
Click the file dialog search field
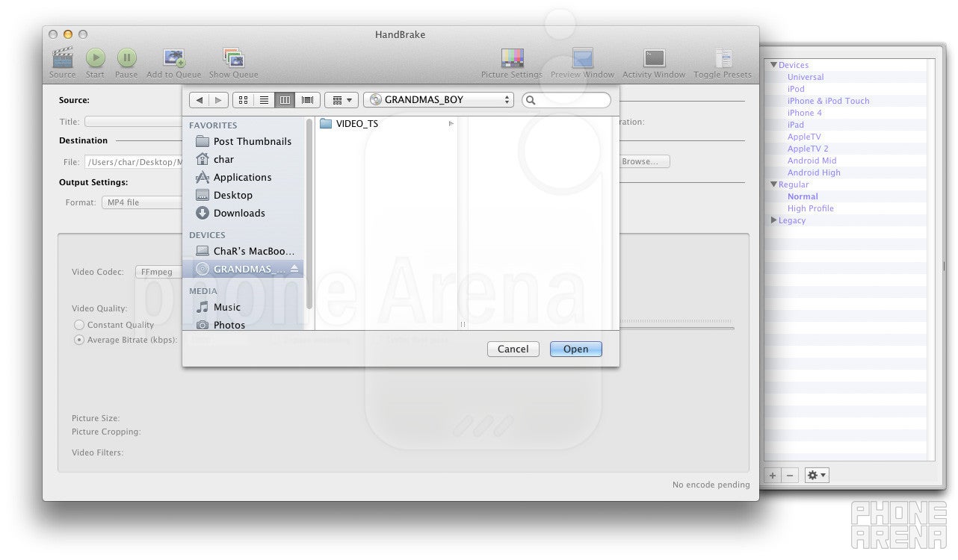click(x=566, y=100)
